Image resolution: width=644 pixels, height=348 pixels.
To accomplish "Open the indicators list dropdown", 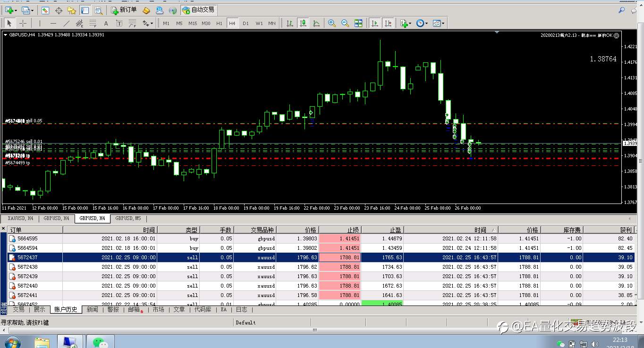I will click(406, 23).
